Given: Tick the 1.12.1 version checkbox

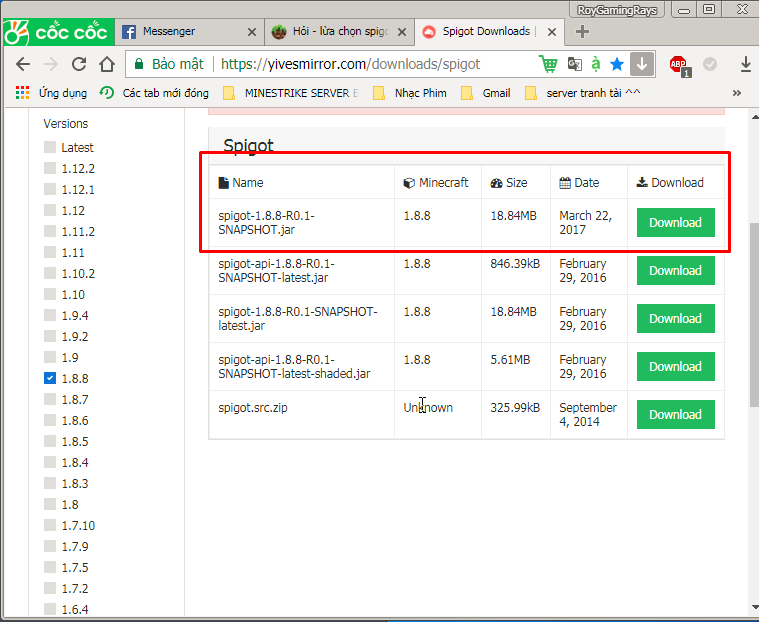Looking at the screenshot, I should 50,189.
